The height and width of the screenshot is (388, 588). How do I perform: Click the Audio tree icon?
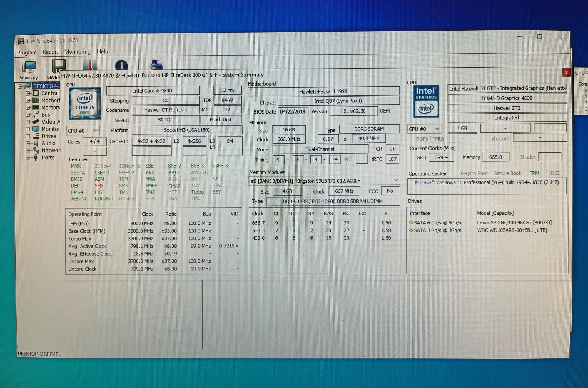point(36,143)
